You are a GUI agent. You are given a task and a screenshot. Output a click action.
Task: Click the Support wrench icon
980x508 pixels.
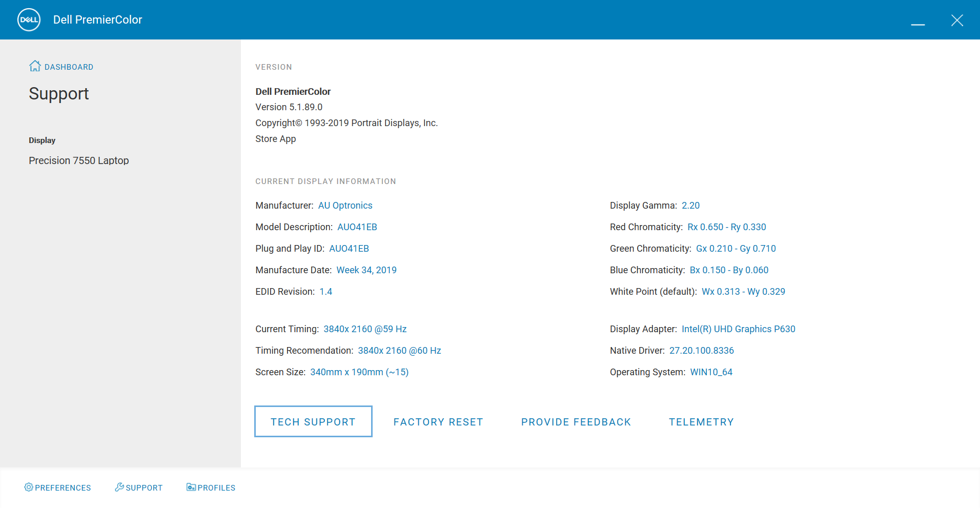click(x=119, y=487)
